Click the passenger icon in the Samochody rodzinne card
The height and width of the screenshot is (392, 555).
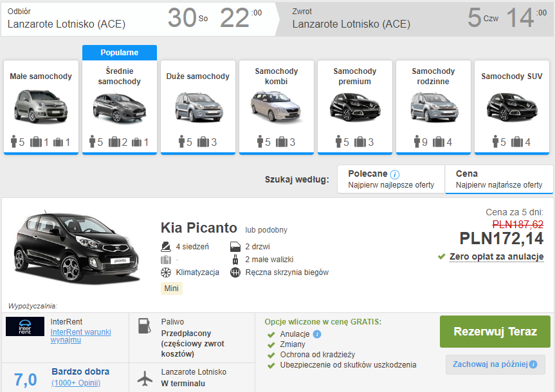417,141
